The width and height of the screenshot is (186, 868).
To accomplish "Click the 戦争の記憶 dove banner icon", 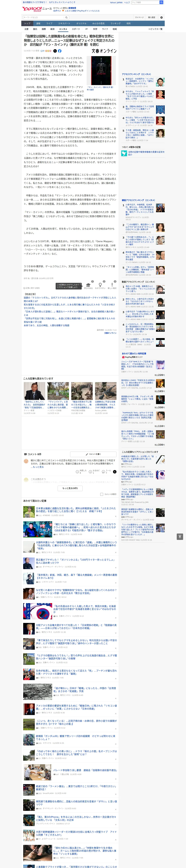I will click(x=124, y=153).
